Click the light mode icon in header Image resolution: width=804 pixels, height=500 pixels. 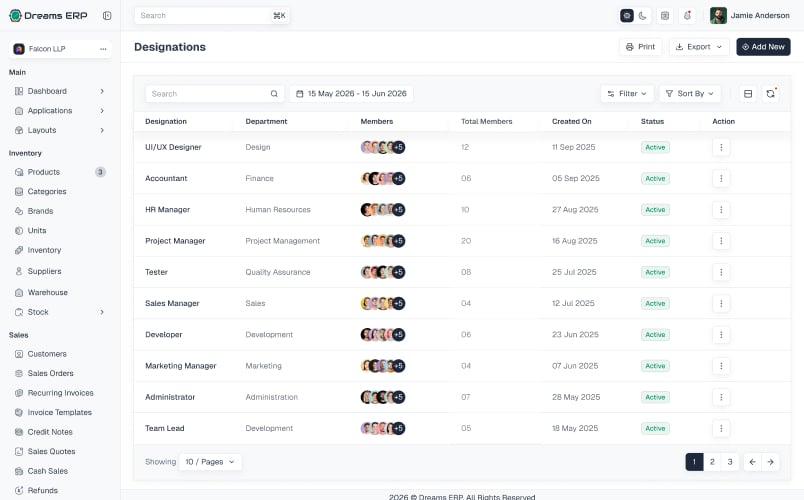tap(627, 16)
